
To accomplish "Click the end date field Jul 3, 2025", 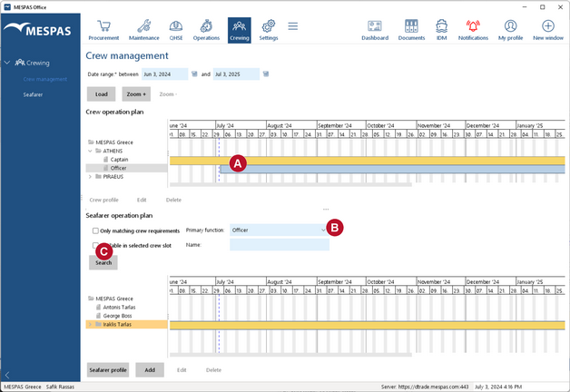I will [236, 74].
